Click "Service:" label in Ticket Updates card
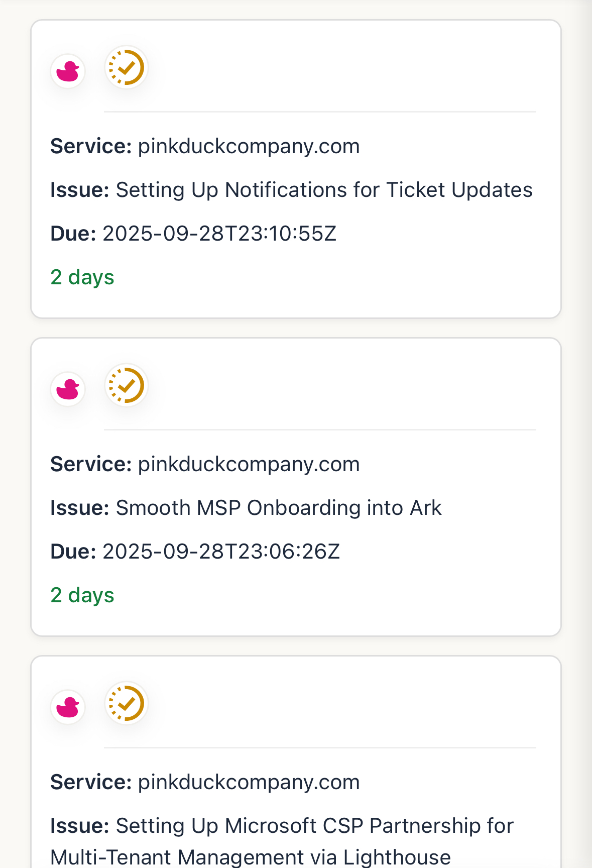Screen dimensions: 592x868 pos(91,146)
